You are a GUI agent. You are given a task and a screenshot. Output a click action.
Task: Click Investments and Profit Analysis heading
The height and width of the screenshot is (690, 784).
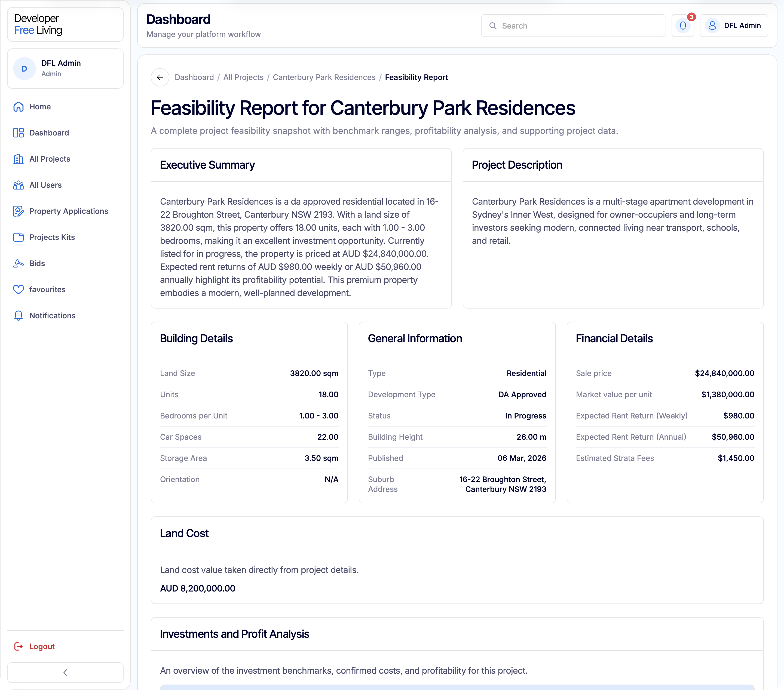[x=234, y=634]
